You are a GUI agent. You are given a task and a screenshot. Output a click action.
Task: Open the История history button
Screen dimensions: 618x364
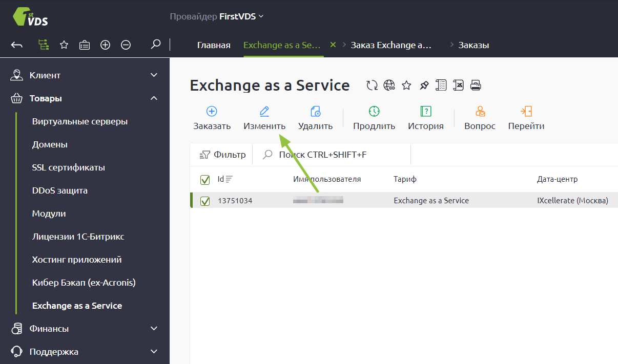pyautogui.click(x=426, y=118)
